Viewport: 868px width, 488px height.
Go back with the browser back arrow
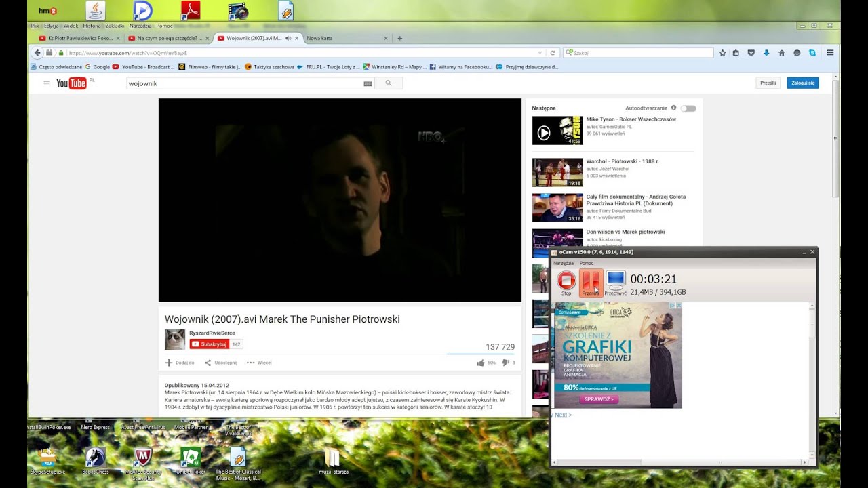tap(38, 53)
